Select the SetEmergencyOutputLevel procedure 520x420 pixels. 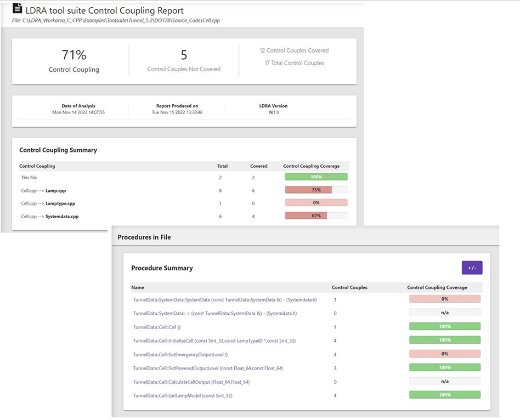click(x=180, y=354)
